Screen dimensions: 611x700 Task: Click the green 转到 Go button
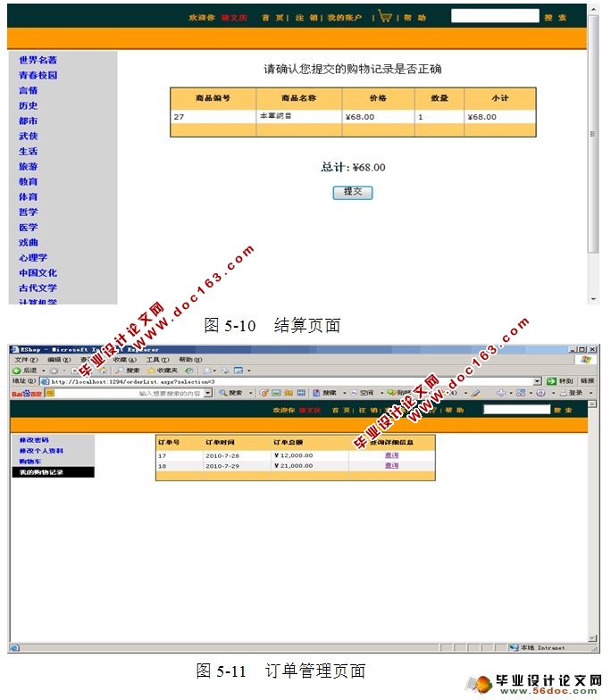click(x=559, y=381)
